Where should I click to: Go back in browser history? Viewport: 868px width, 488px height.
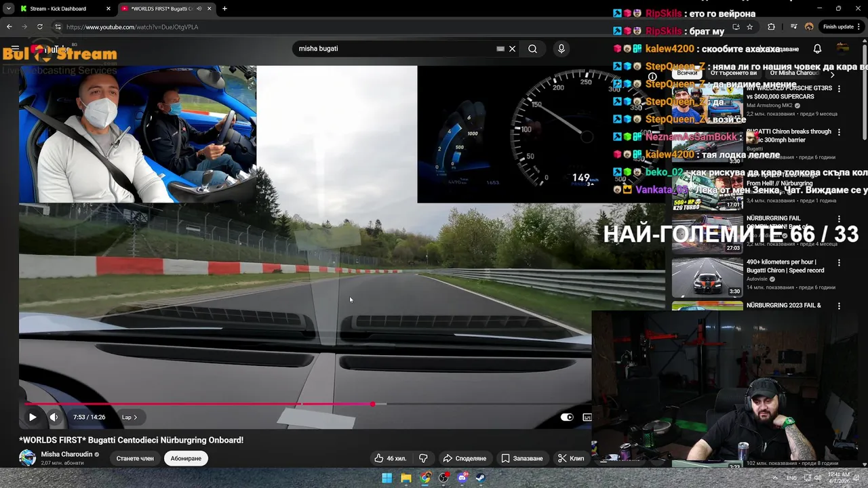coord(9,27)
